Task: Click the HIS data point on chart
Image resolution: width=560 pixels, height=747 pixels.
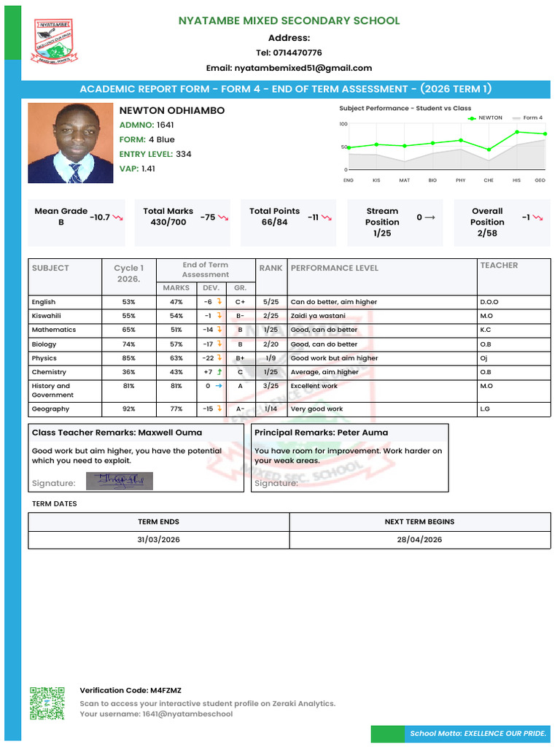Action: click(517, 132)
